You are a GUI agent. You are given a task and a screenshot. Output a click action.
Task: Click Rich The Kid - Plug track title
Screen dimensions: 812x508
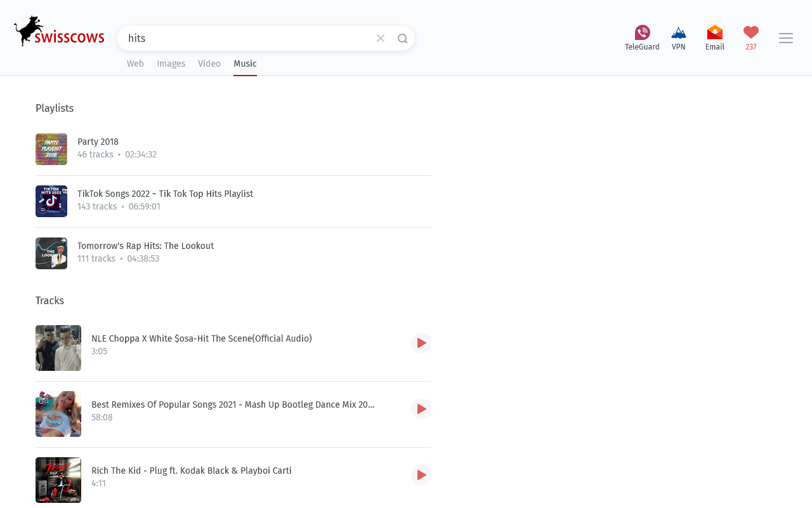click(x=192, y=471)
